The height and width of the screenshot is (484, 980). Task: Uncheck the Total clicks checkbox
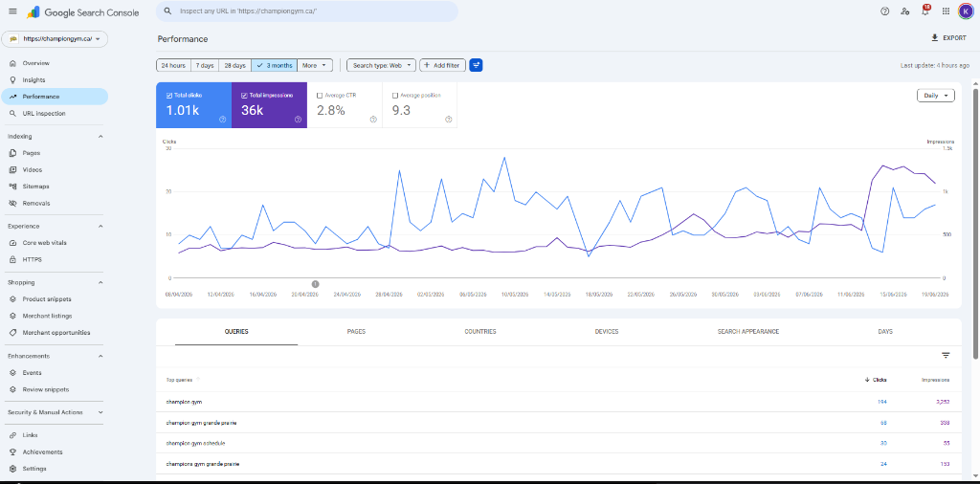pyautogui.click(x=169, y=96)
